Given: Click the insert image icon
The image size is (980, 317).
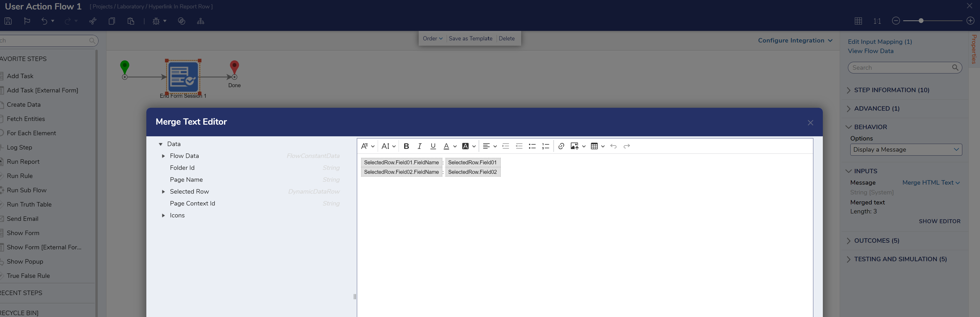Looking at the screenshot, I should pyautogui.click(x=575, y=146).
